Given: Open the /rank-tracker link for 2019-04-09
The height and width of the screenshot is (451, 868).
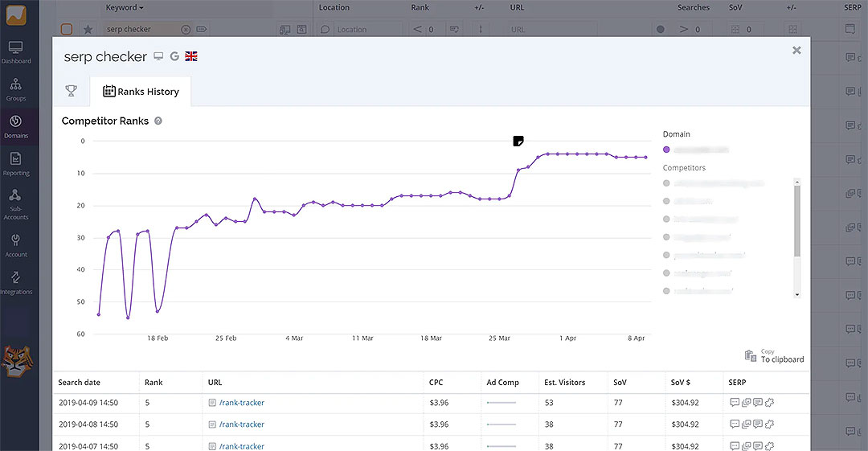Looking at the screenshot, I should [x=241, y=403].
